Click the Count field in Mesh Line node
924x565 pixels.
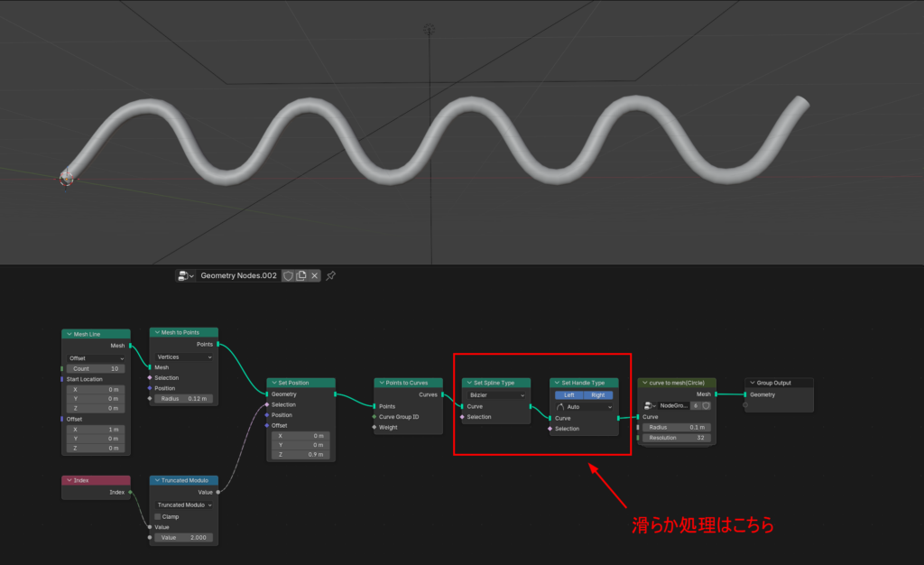[96, 369]
